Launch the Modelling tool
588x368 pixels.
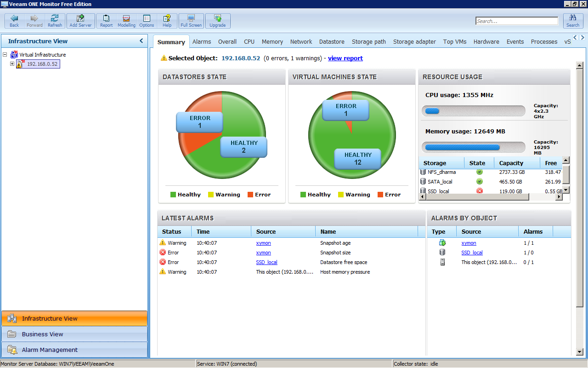[126, 21]
